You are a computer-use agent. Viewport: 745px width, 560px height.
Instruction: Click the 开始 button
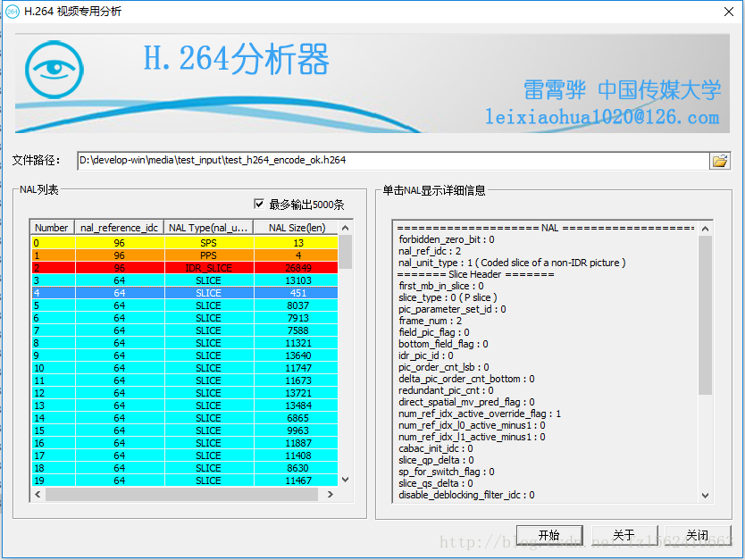tap(549, 535)
